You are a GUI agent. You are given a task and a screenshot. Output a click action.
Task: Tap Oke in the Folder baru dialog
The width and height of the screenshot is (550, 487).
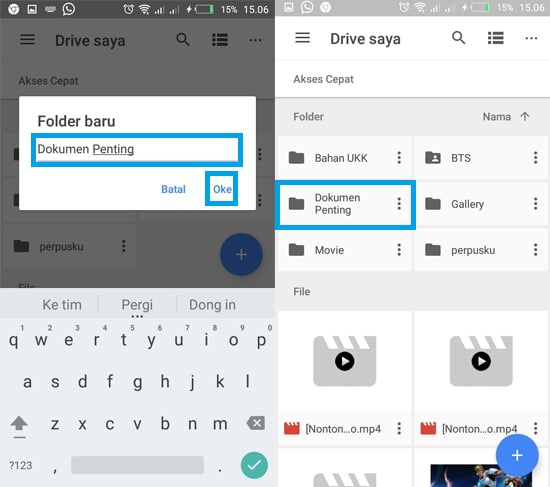tap(222, 189)
